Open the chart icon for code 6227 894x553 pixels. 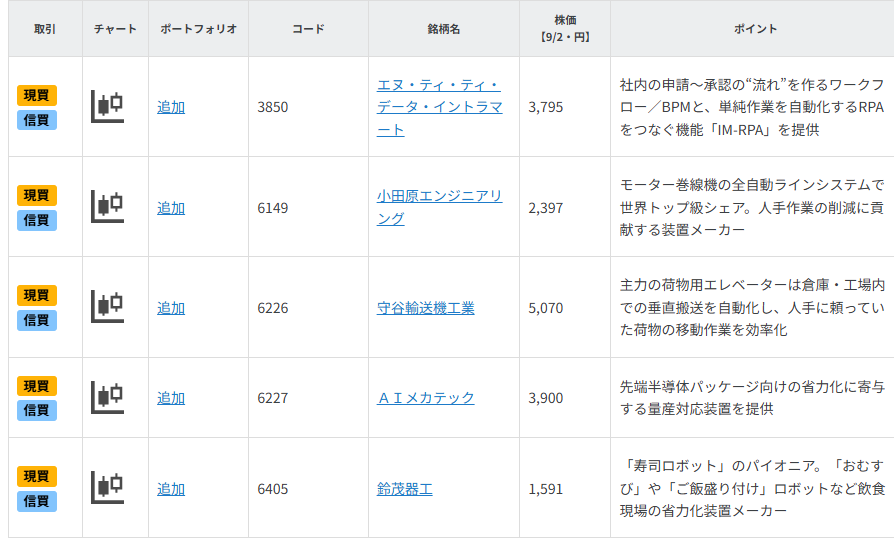pos(107,397)
